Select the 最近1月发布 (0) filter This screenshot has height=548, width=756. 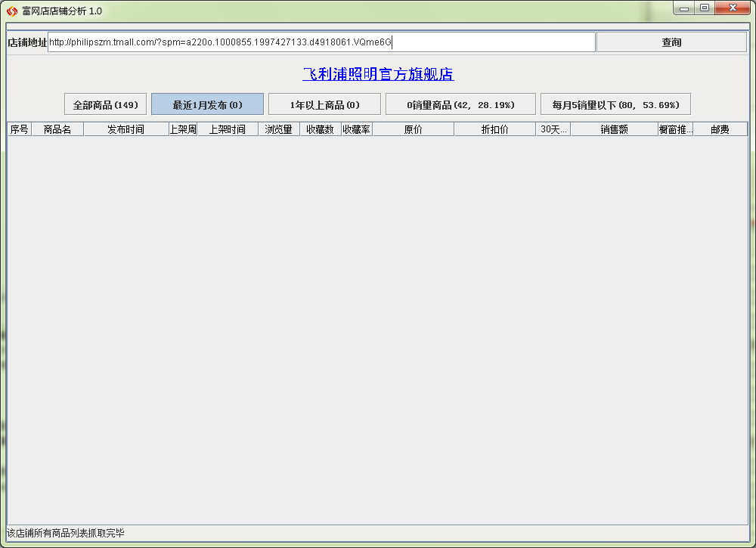pyautogui.click(x=207, y=104)
